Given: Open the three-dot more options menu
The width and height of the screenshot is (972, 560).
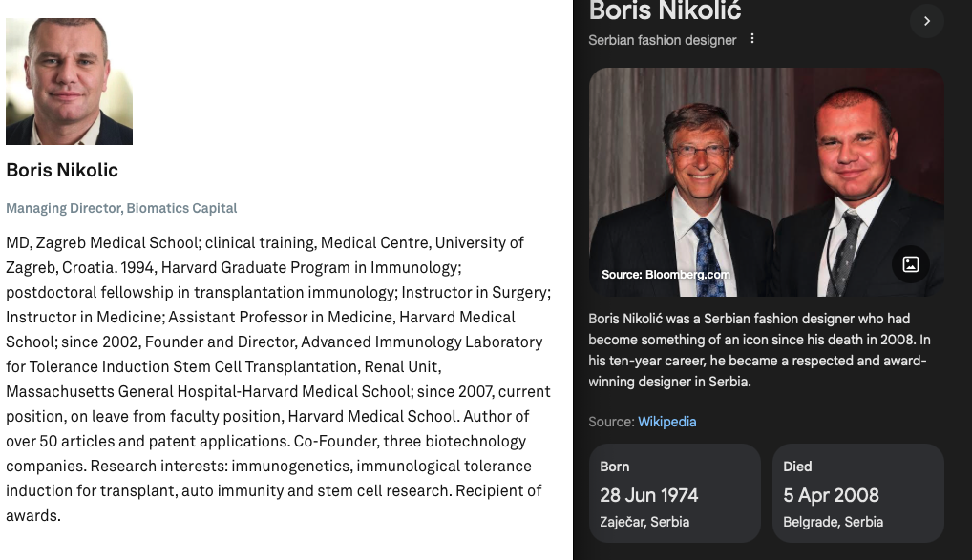Looking at the screenshot, I should point(752,39).
